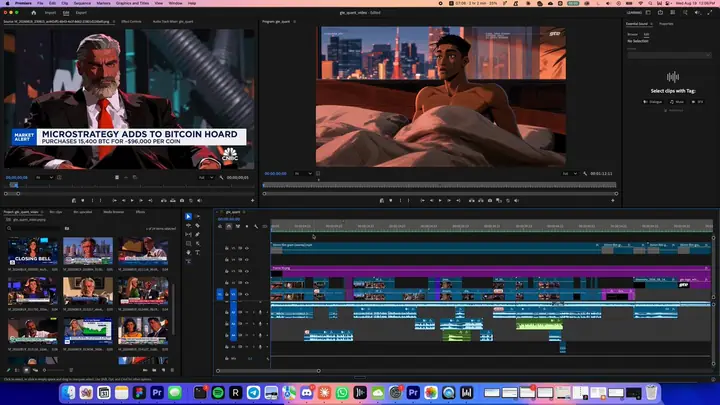The image size is (720, 405).
Task: Switch to the Audio Track Mixer tab
Action: click(173, 22)
